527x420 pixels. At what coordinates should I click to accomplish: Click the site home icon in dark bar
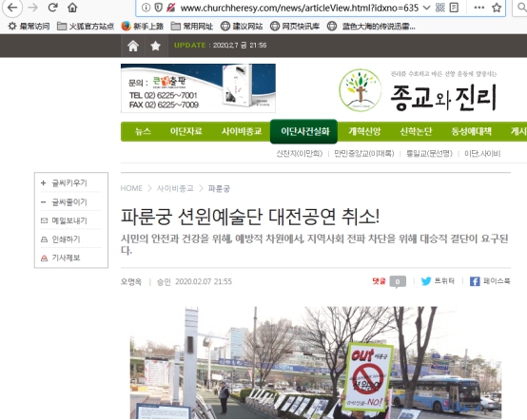(x=133, y=46)
